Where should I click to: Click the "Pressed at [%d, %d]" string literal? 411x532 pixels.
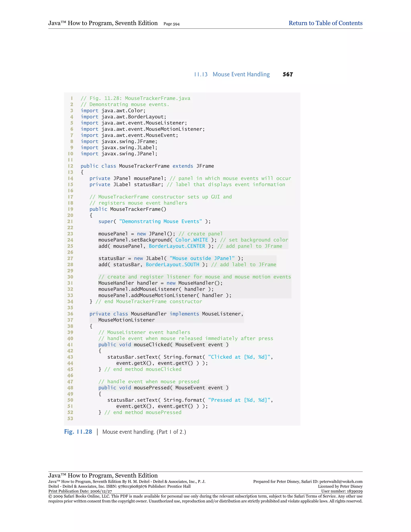click(239, 400)
